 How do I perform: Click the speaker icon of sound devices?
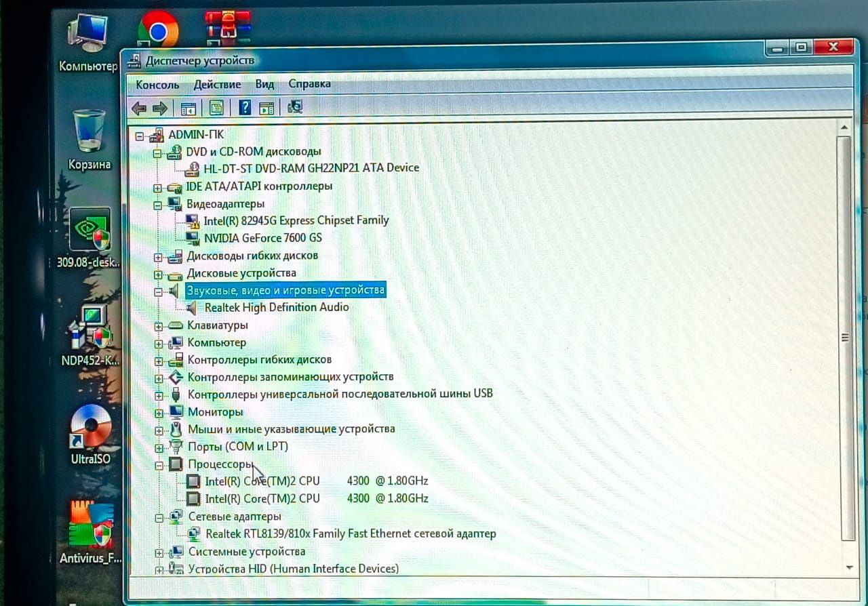point(174,291)
